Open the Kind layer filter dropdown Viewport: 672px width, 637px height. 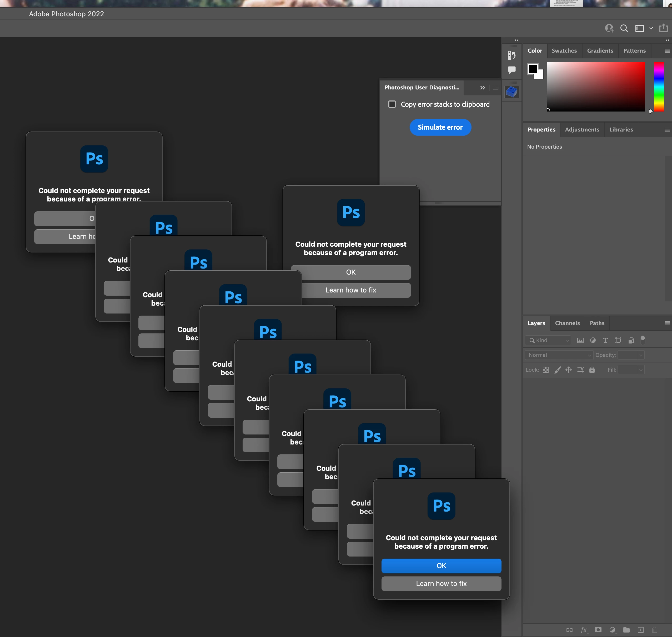548,340
